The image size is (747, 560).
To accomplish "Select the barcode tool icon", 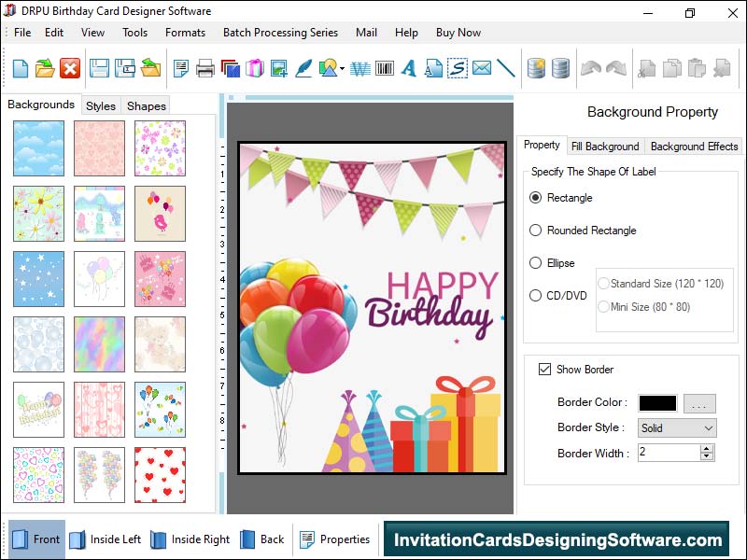I will [384, 68].
